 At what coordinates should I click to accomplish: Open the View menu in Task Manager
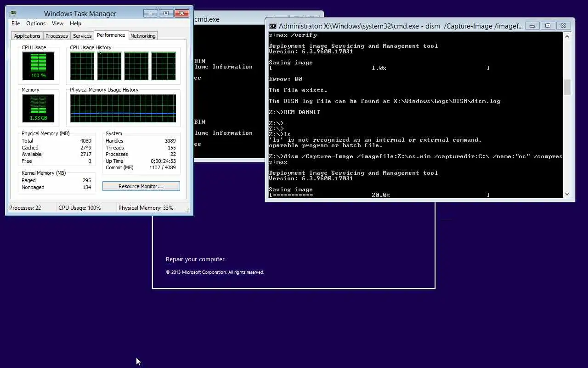(x=57, y=23)
